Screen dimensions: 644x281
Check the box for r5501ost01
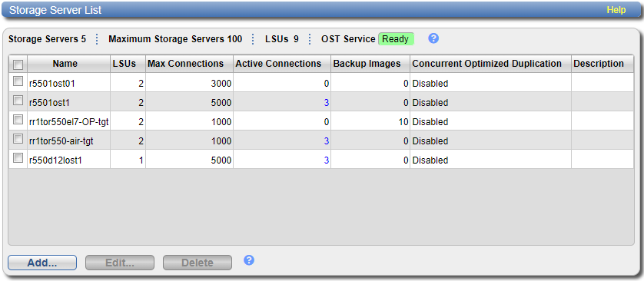click(18, 81)
